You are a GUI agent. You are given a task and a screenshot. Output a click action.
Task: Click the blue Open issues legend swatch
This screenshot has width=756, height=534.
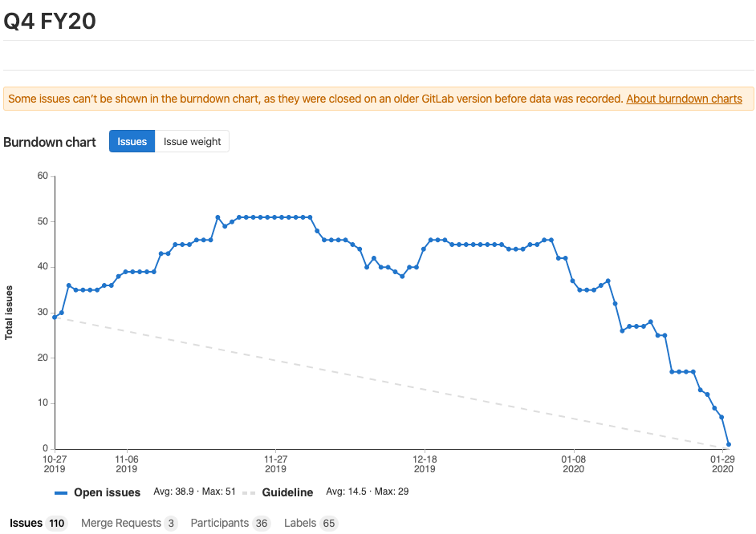pos(61,492)
